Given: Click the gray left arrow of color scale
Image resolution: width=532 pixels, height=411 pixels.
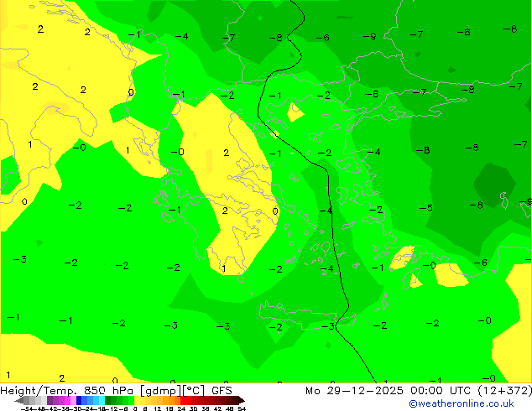Looking at the screenshot, I should tap(19, 401).
